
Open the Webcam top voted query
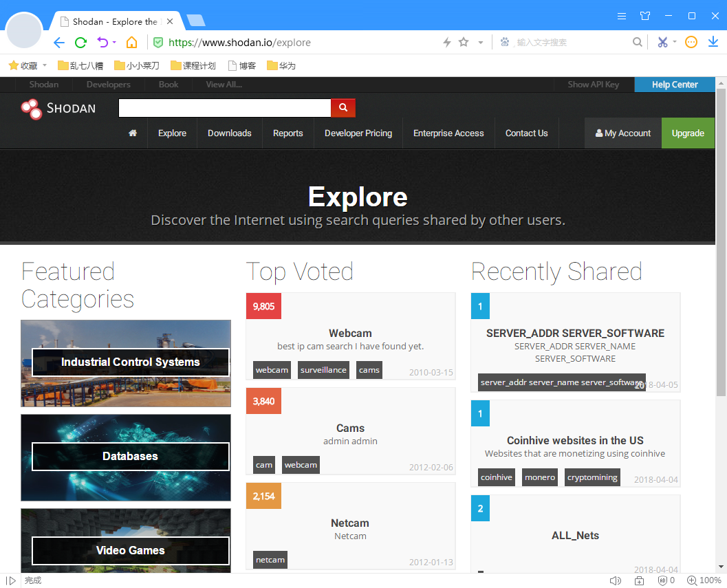click(x=350, y=334)
